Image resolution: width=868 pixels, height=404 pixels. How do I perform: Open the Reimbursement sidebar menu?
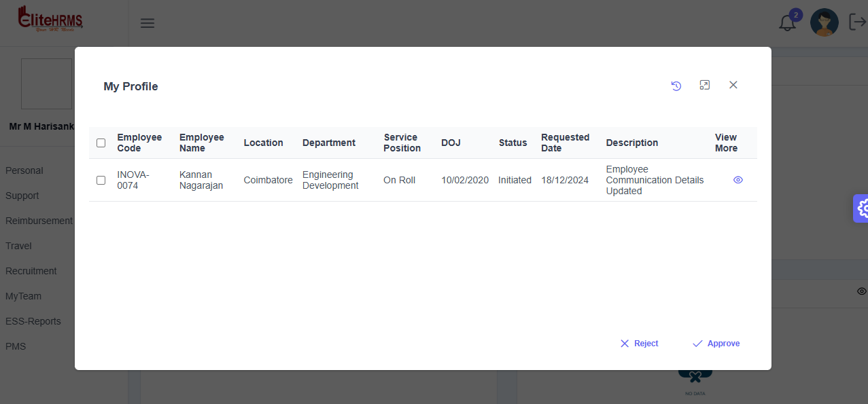point(39,221)
